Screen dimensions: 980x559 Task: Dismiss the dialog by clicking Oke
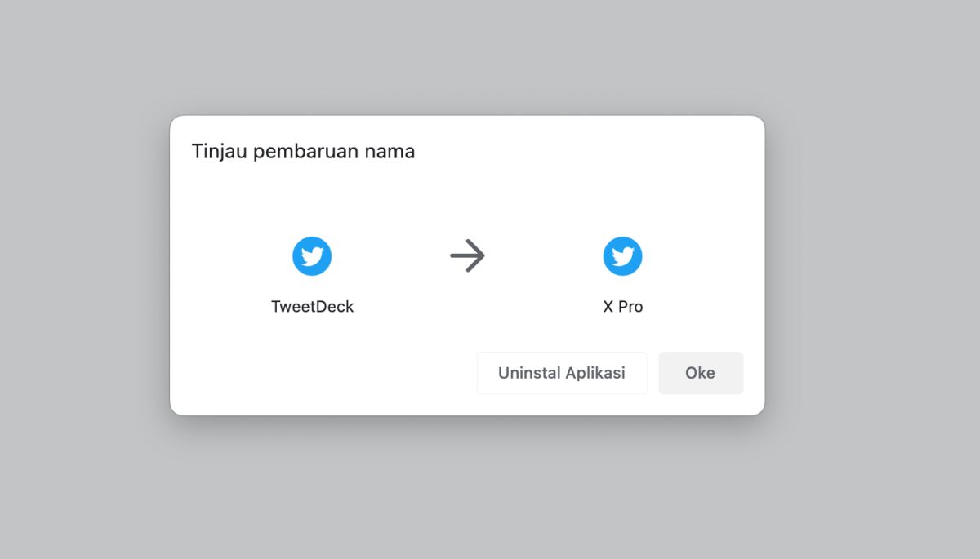point(701,373)
